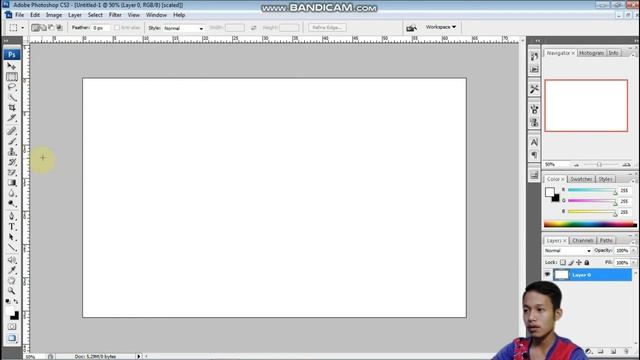Switch to the Swatches tab
This screenshot has height=360, width=640.
pos(580,179)
